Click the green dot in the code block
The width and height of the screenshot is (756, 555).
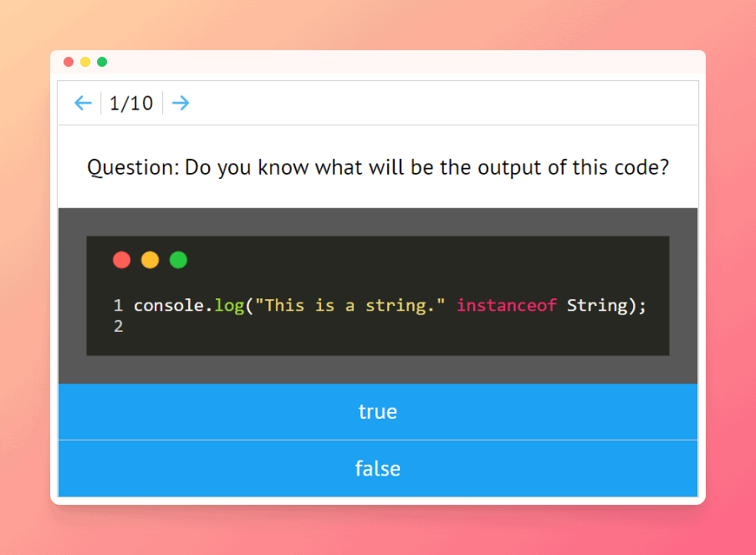(x=178, y=260)
